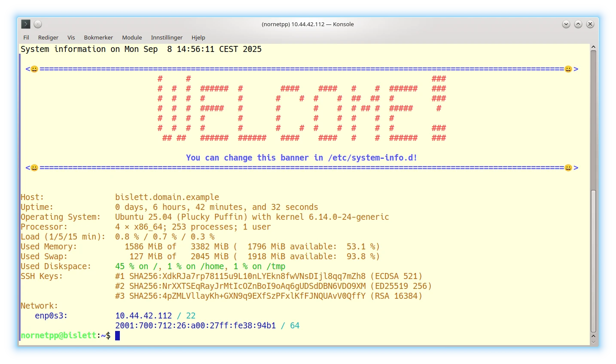
Task: Toggle the pin on all desktops button
Action: click(x=38, y=24)
